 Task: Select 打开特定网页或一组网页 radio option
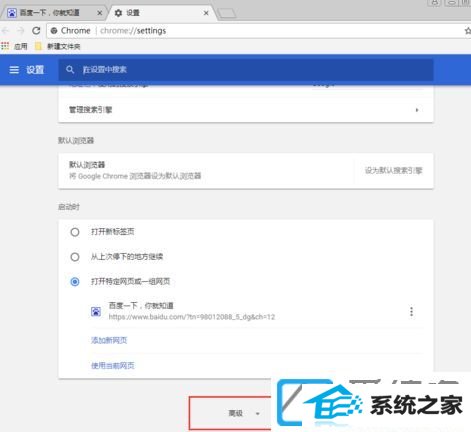(x=75, y=282)
